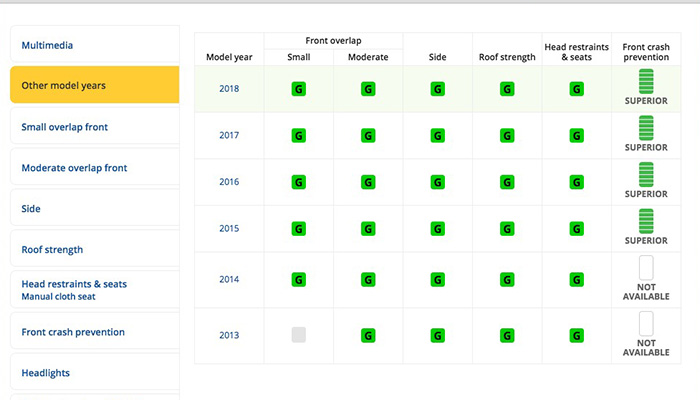The height and width of the screenshot is (400, 700).
Task: Go to the Headlights section
Action: (x=95, y=372)
